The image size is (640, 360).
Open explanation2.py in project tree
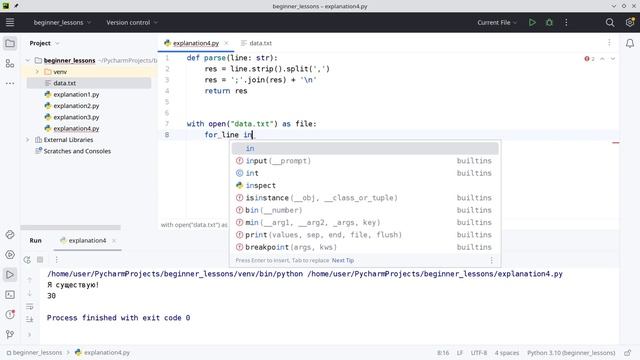point(76,106)
